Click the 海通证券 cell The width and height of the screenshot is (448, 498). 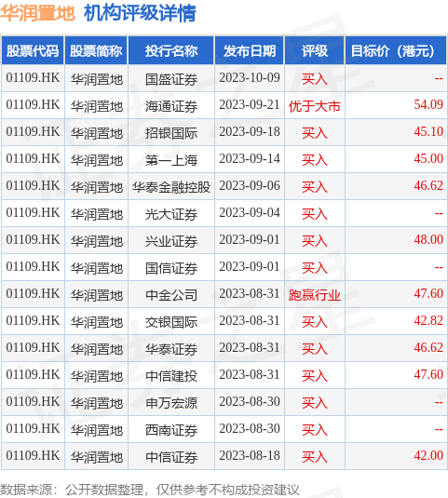171,106
